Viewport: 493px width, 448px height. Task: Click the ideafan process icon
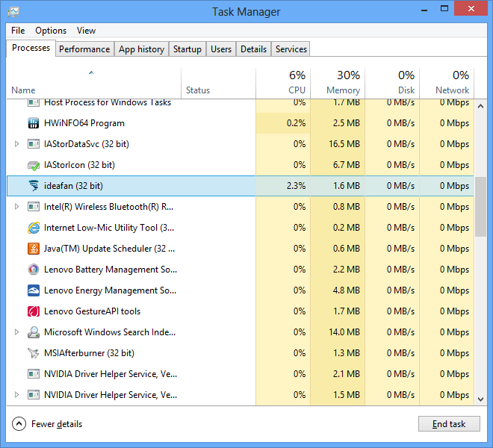point(34,186)
